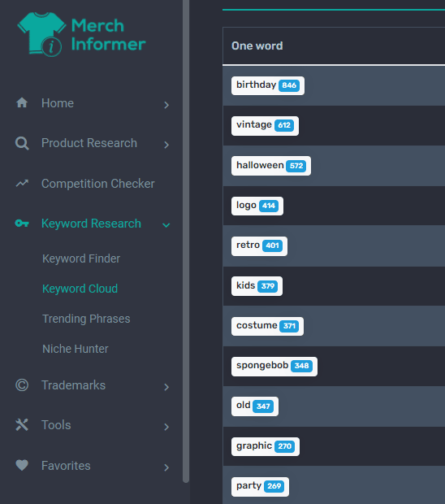Expand the Trademarks submenu arrow
Viewport: 445px width, 504px height.
coord(166,387)
